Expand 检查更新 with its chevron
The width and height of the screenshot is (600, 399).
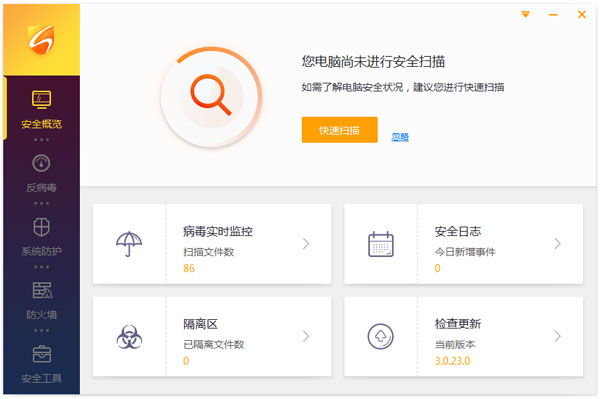(558, 336)
